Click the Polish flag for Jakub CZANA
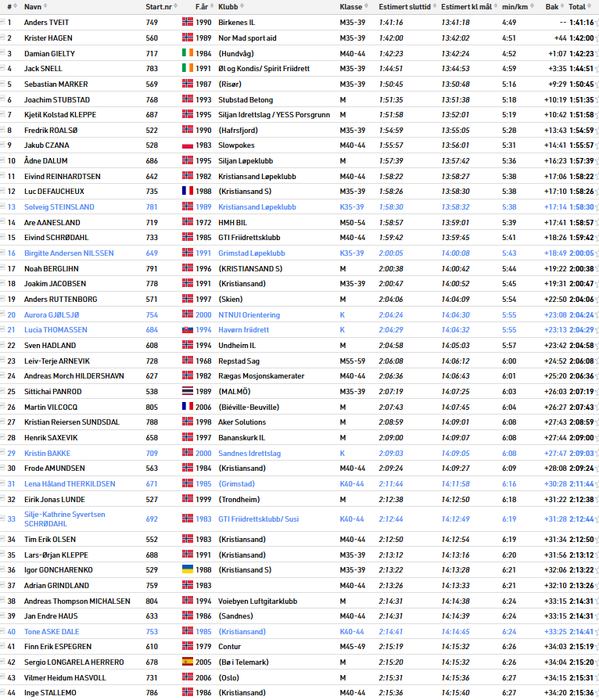Image resolution: width=599 pixels, height=700 pixels. coord(188,145)
